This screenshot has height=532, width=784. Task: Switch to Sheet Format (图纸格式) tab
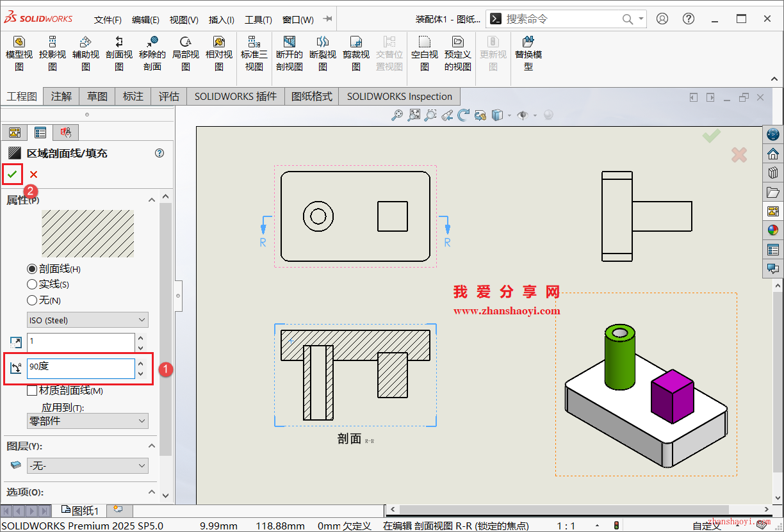click(312, 97)
